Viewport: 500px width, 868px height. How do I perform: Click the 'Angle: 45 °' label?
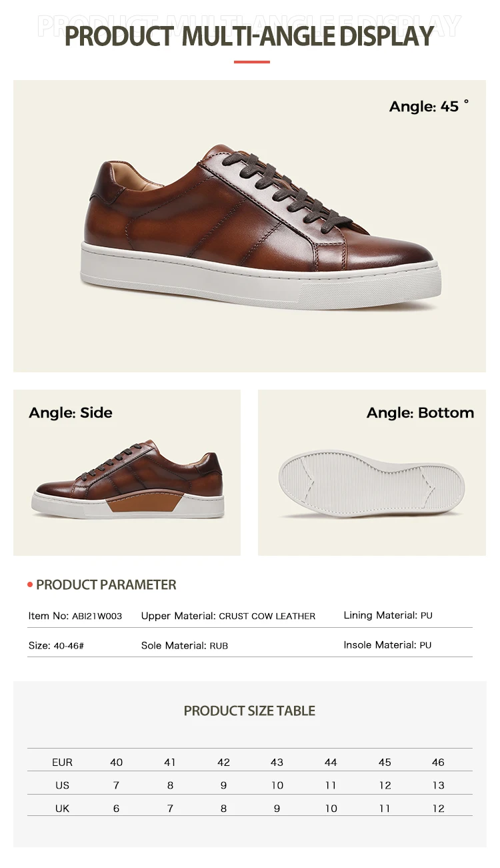click(x=429, y=106)
